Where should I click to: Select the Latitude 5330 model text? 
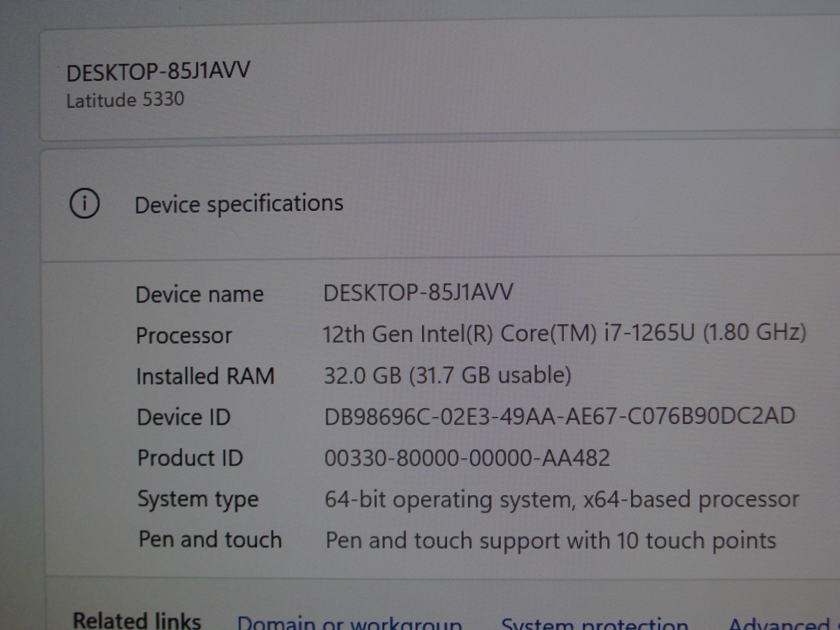[x=125, y=100]
